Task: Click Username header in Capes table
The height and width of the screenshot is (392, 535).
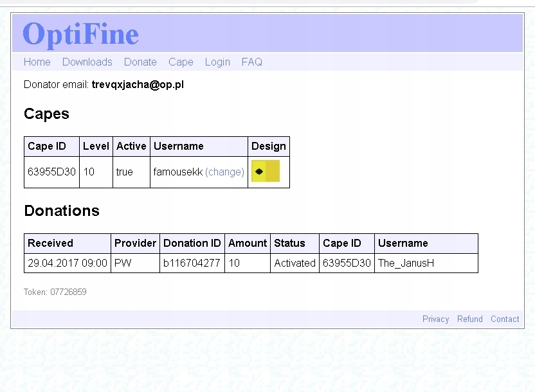Action: [199, 147]
